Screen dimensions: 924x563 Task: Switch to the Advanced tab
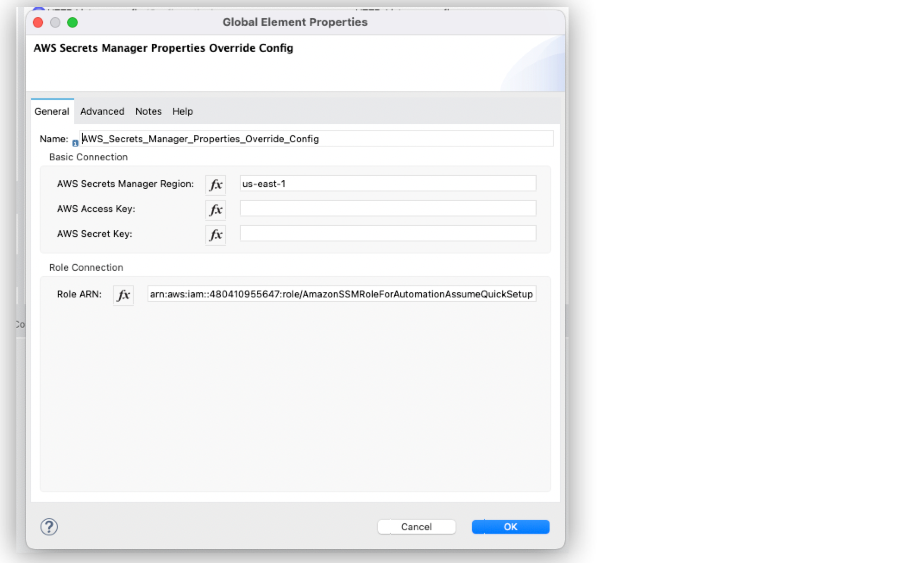pyautogui.click(x=102, y=111)
